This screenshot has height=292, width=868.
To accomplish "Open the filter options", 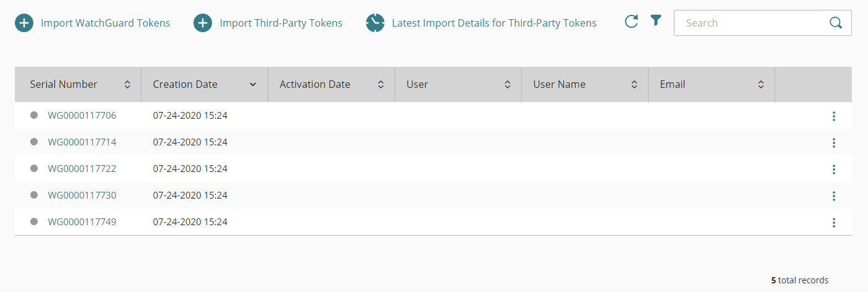I will (x=656, y=21).
